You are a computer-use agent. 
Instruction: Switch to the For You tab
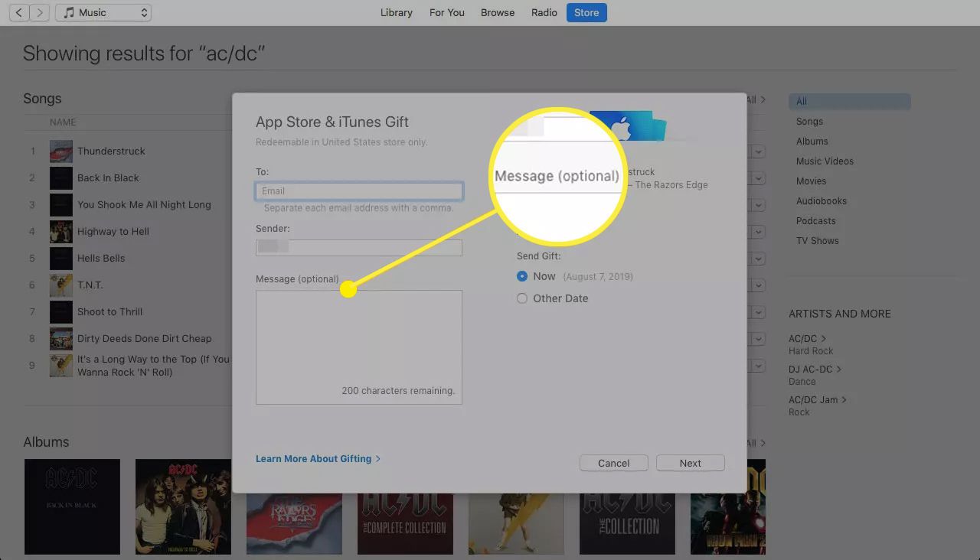(x=447, y=12)
